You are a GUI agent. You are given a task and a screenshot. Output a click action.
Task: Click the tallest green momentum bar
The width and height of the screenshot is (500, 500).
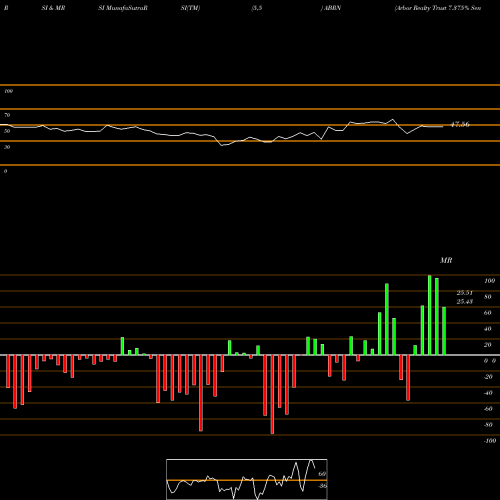(429, 315)
